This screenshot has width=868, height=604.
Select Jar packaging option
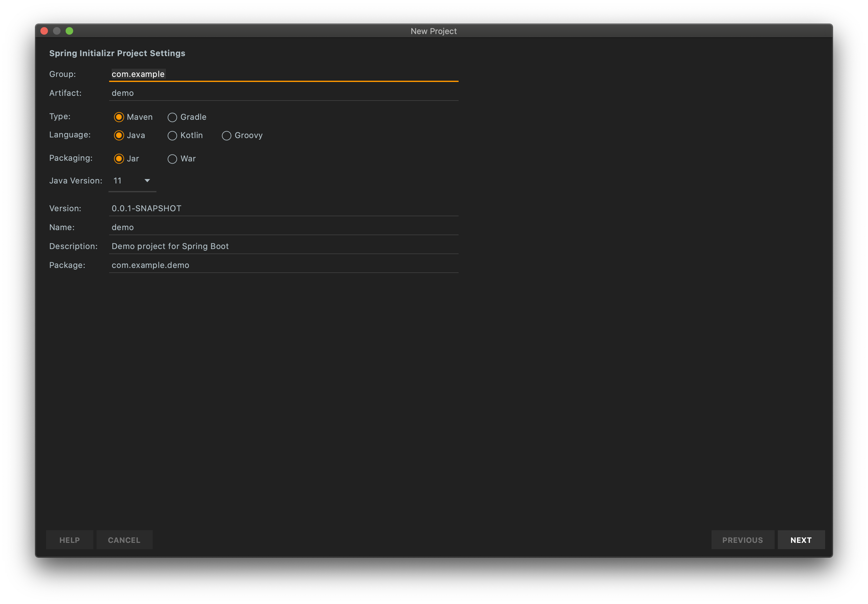pos(119,159)
